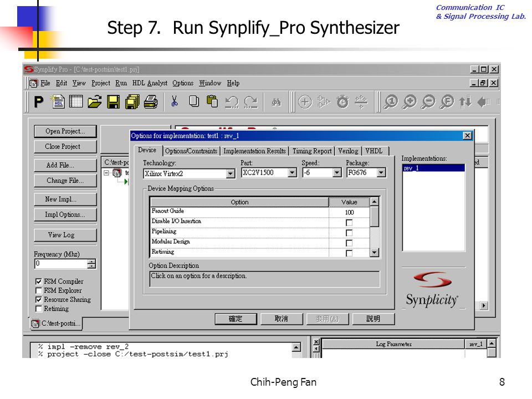Switch to the VHDL tab
The height and width of the screenshot is (399, 532).
374,151
